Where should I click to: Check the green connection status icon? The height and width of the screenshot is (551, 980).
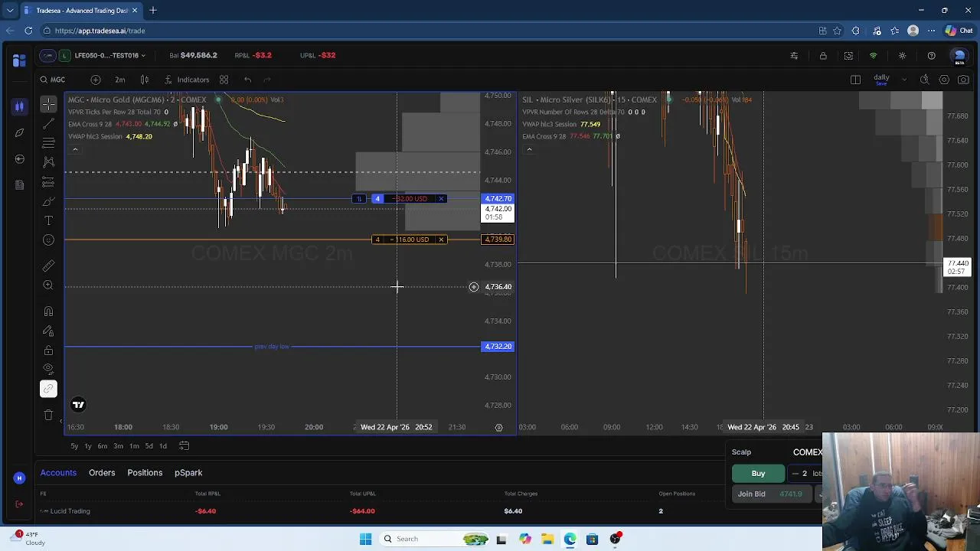(873, 56)
